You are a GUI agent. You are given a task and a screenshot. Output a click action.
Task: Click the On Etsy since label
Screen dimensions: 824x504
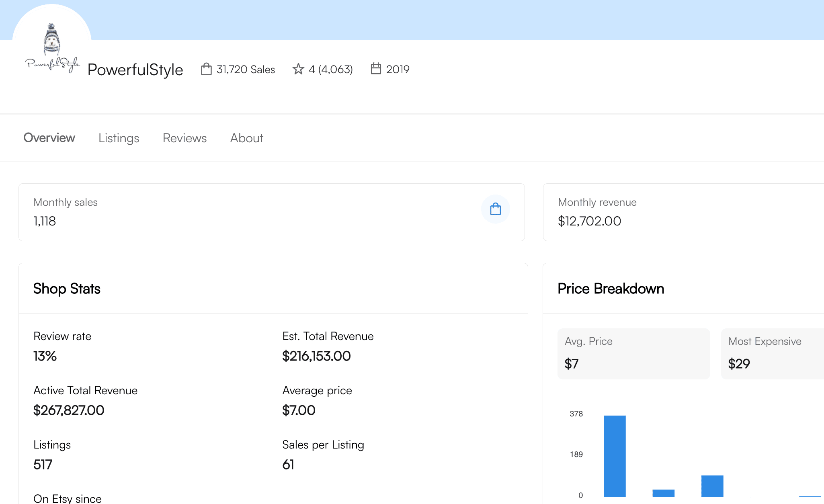click(68, 498)
